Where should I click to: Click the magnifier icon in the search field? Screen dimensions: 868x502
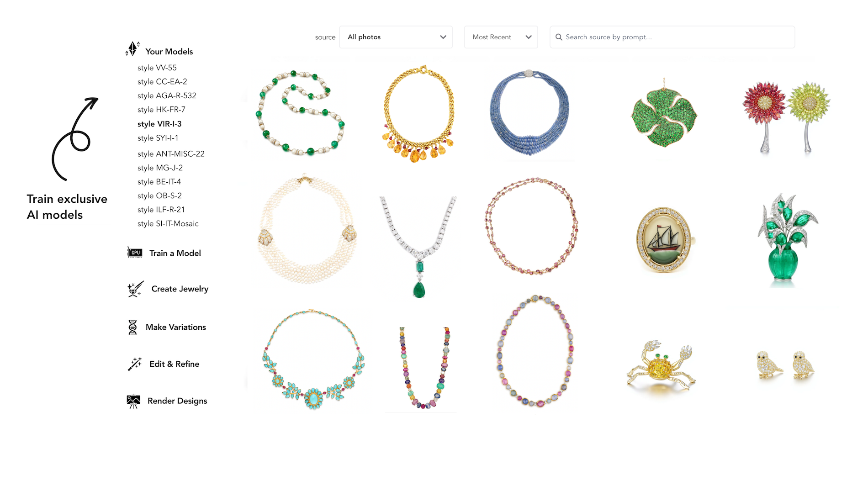pos(559,37)
